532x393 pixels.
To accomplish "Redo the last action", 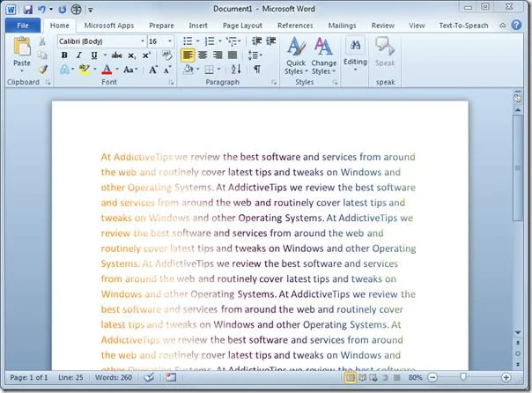I will 62,9.
